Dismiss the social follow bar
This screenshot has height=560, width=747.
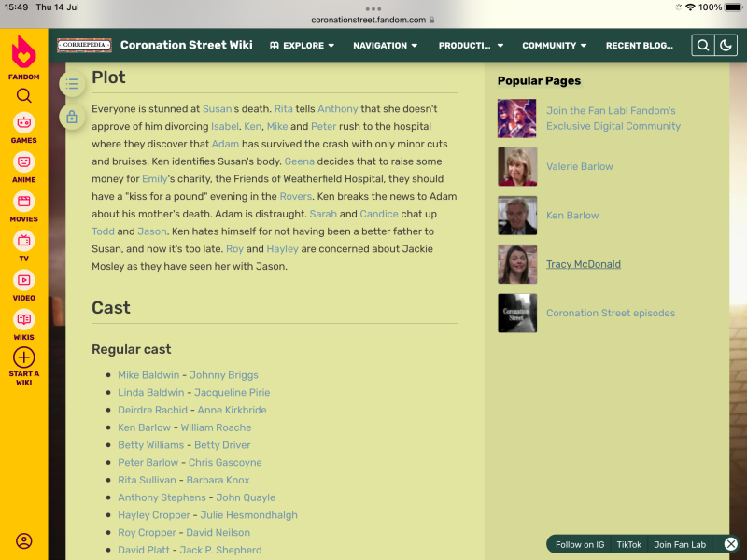(731, 544)
